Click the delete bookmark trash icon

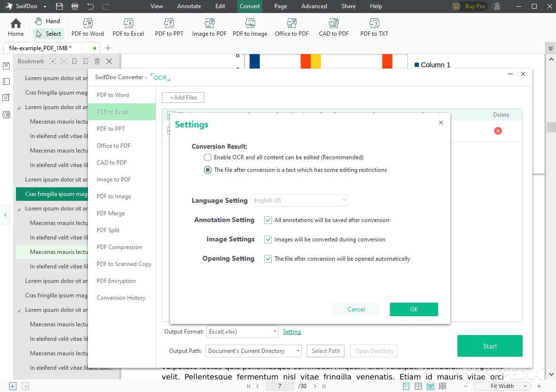coord(97,61)
